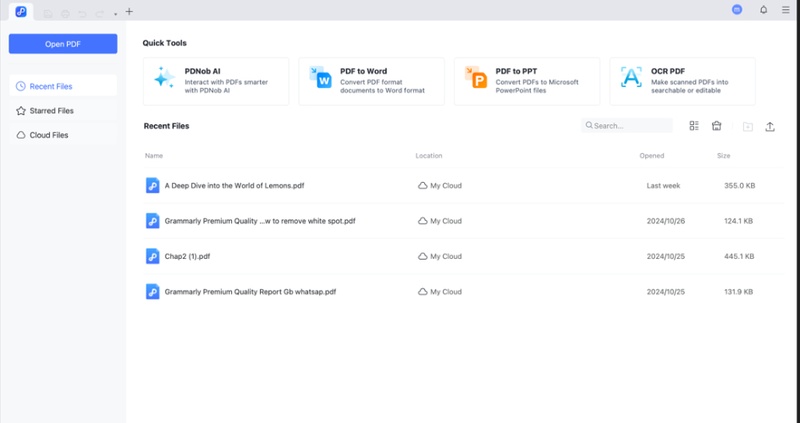The height and width of the screenshot is (423, 800).
Task: Select Recent Files in the sidebar
Action: pyautogui.click(x=63, y=87)
